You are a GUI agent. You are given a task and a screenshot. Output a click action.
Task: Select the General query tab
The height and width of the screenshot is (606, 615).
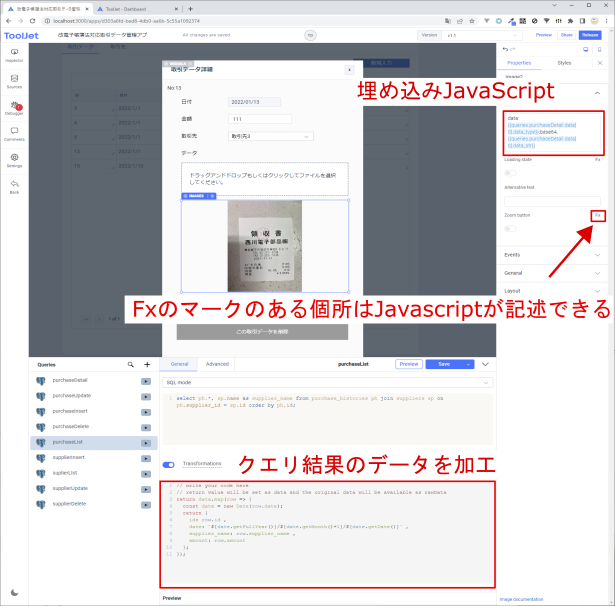coord(179,364)
